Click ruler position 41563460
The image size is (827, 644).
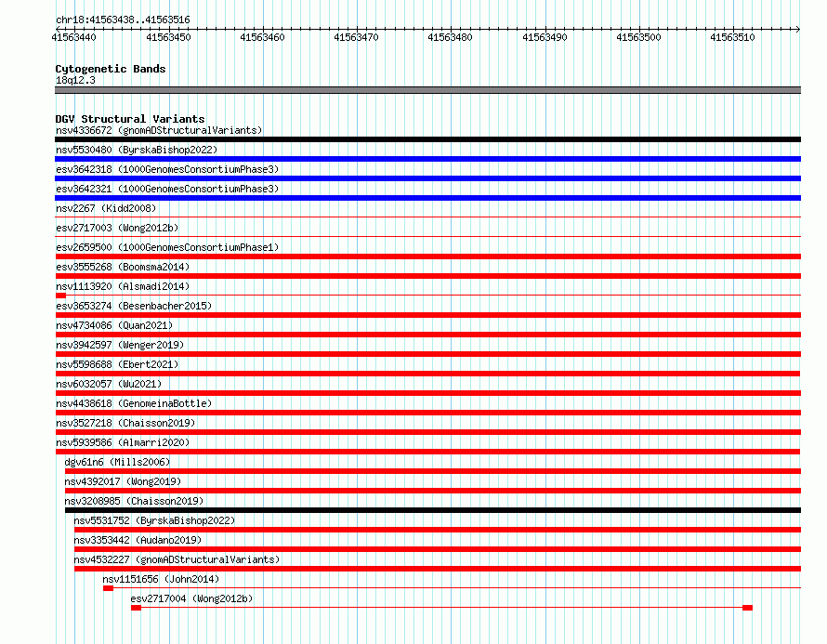click(x=262, y=37)
